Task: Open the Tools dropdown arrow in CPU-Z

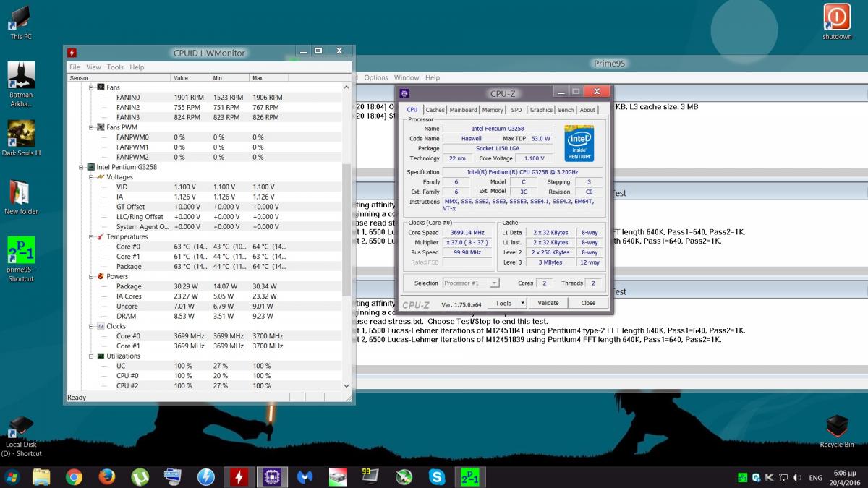Action: [523, 303]
